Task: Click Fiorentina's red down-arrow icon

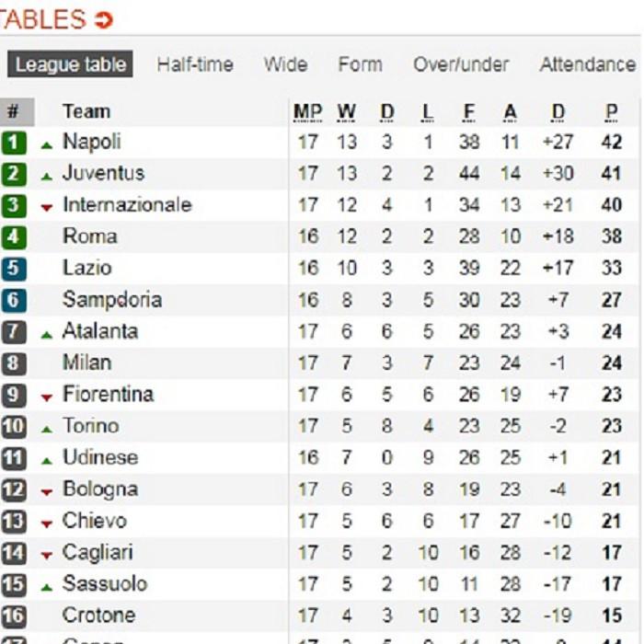Action: click(x=47, y=397)
